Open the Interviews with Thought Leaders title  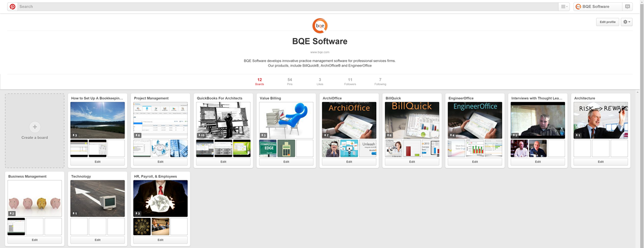(x=537, y=98)
